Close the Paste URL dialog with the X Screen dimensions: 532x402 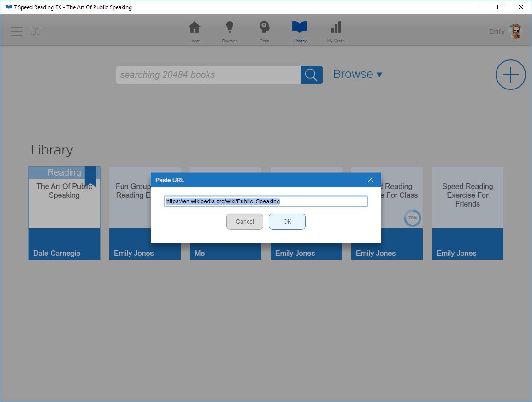pyautogui.click(x=371, y=179)
